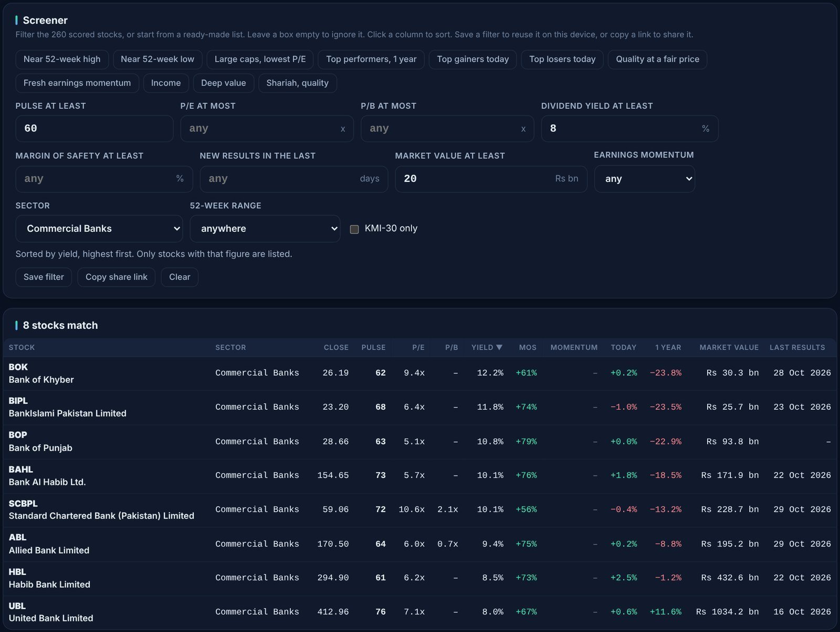Pick Quality at a fair price preset
The width and height of the screenshot is (840, 632).
658,59
